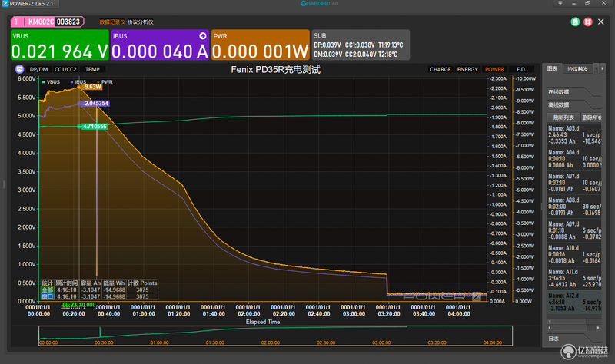The image size is (615, 364).
Task: Click the SUB readings tile
Action: pos(361,45)
